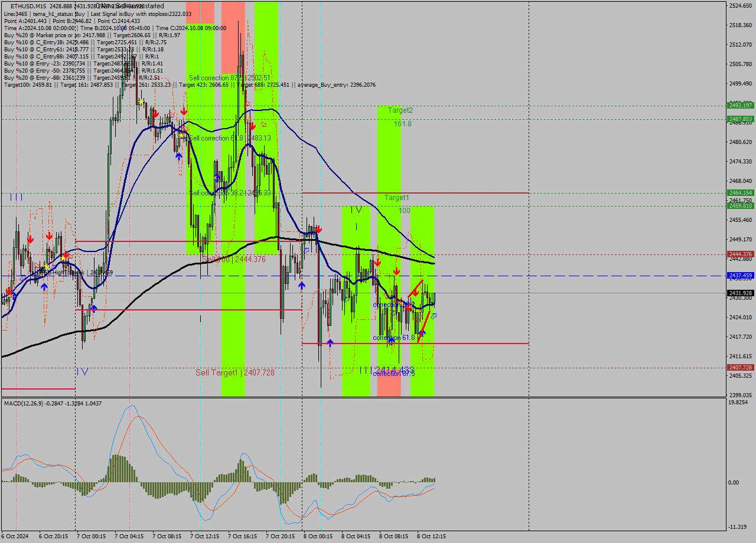Click the 'Sell Target1 | 2407.728' label
756x543 pixels.
pyautogui.click(x=235, y=372)
